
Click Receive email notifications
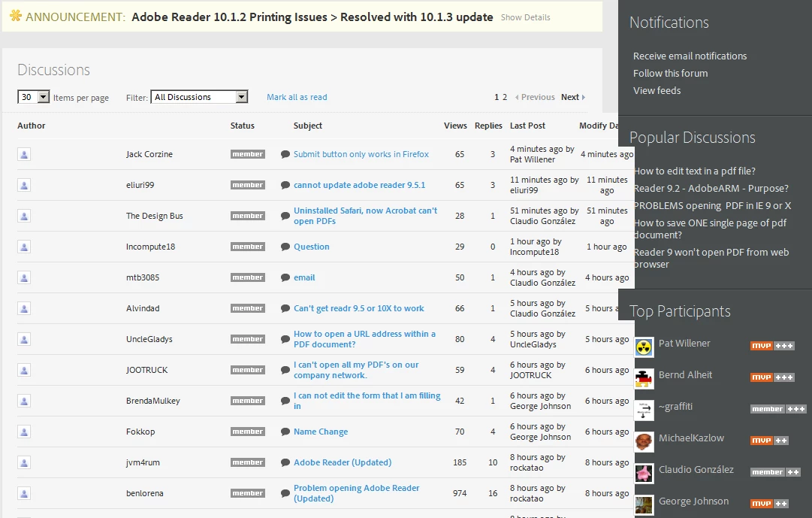tap(690, 56)
